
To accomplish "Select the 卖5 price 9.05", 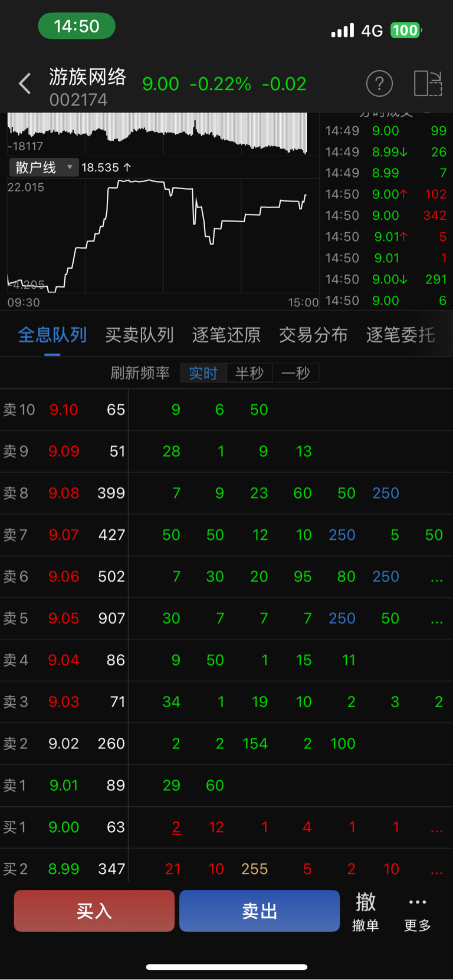I will pos(64,618).
